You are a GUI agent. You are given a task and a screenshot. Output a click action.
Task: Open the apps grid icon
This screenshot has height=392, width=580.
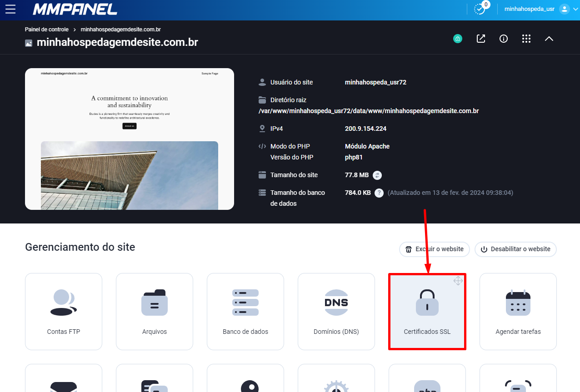(526, 39)
